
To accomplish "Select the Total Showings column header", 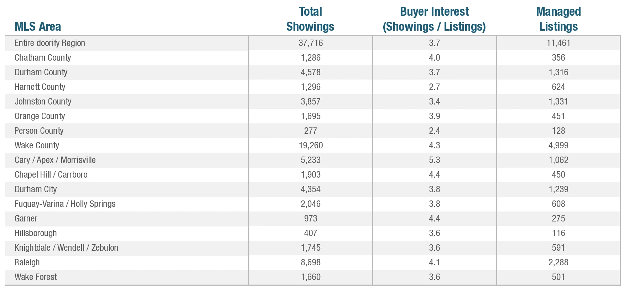I will [310, 19].
